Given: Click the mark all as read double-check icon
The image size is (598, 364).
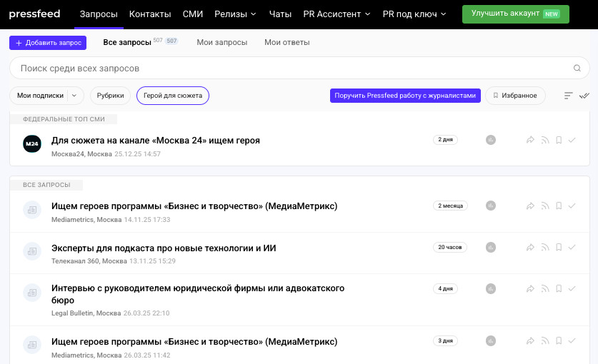Looking at the screenshot, I should pos(584,96).
